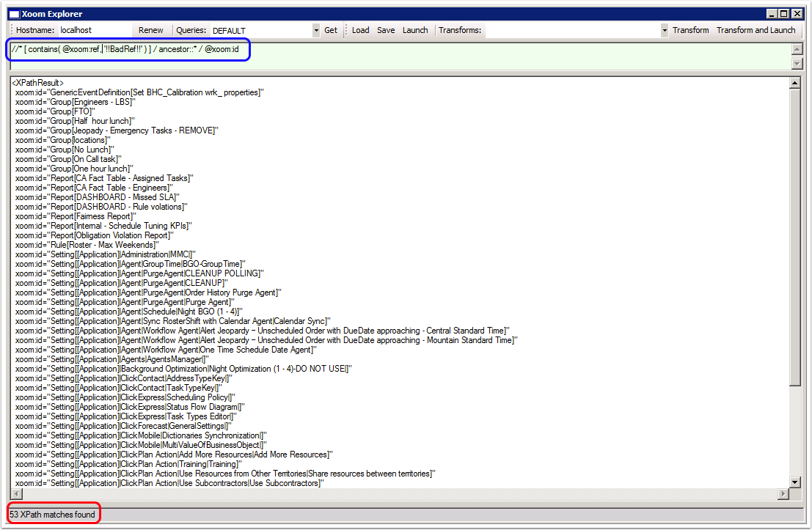Open the Queries dropdown arrow
Image resolution: width=812 pixels, height=530 pixels.
pyautogui.click(x=316, y=31)
